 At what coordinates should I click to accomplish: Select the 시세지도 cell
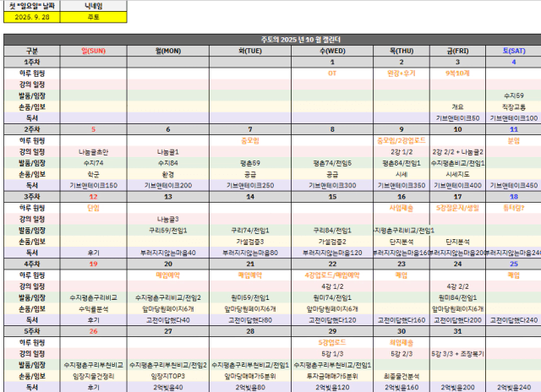tap(457, 174)
